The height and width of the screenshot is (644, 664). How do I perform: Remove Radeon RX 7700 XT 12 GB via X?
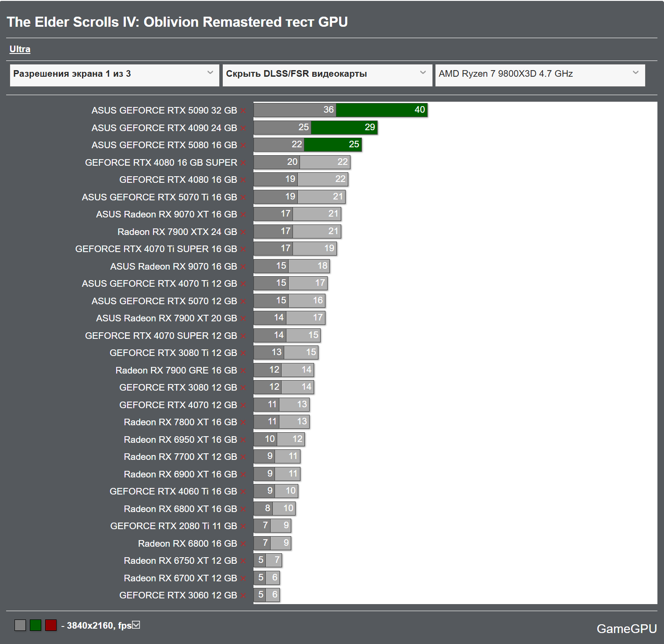(243, 457)
